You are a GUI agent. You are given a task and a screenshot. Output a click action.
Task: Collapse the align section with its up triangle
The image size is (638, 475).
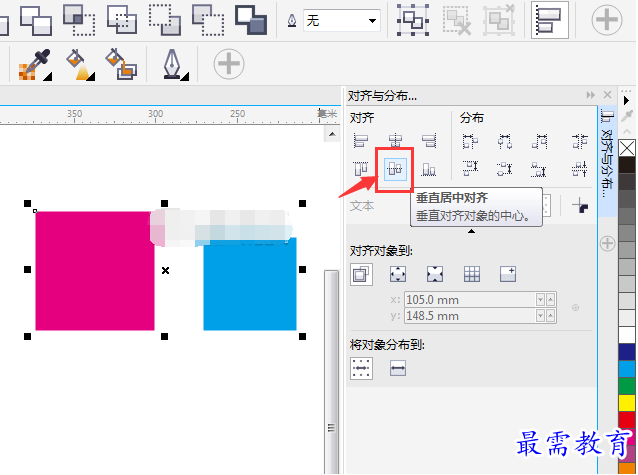point(471,231)
